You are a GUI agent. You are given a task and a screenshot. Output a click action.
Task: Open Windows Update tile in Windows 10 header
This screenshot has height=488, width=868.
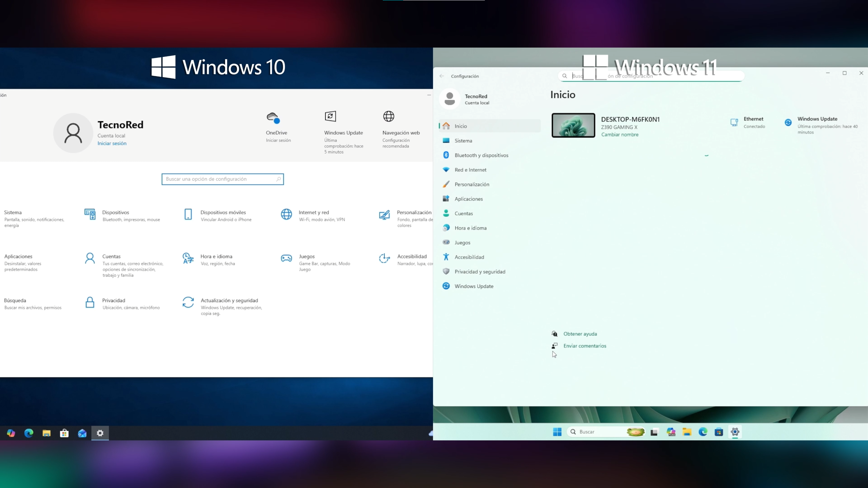(x=343, y=133)
